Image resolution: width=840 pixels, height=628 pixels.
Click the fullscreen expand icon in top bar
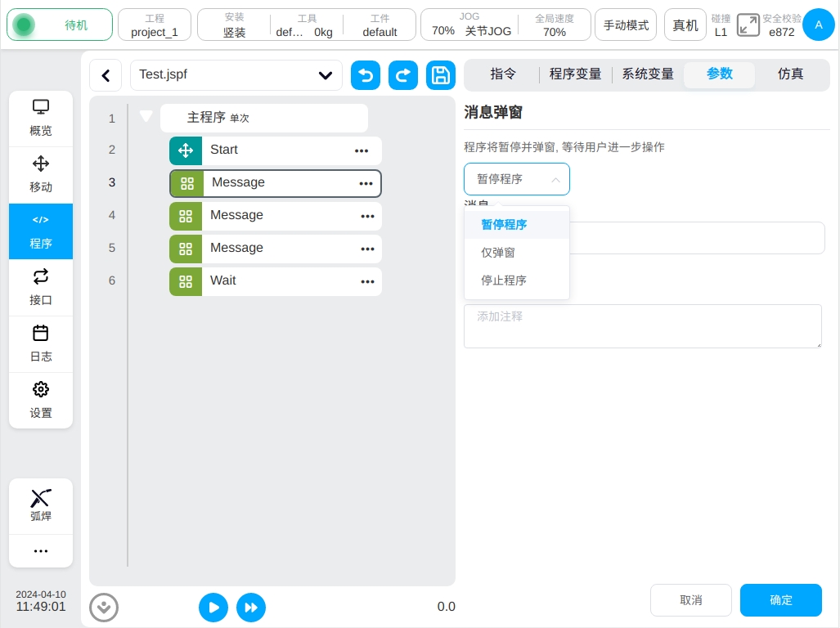click(748, 25)
